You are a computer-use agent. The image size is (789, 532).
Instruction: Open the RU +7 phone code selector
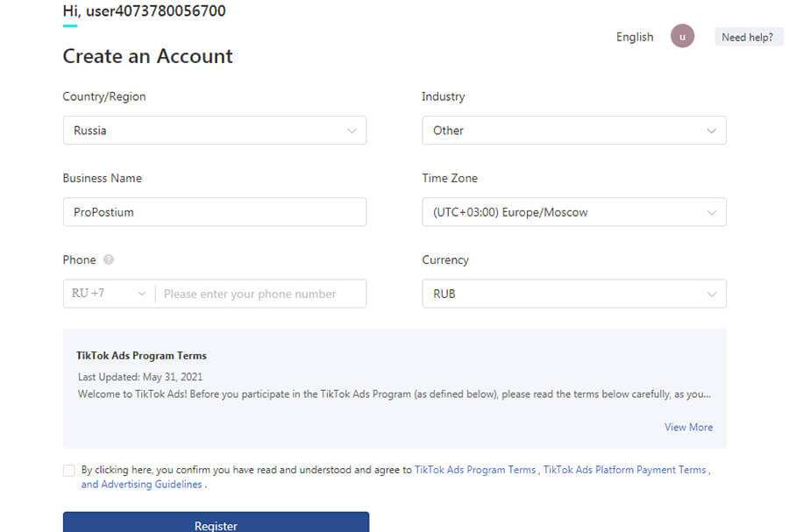coord(109,294)
